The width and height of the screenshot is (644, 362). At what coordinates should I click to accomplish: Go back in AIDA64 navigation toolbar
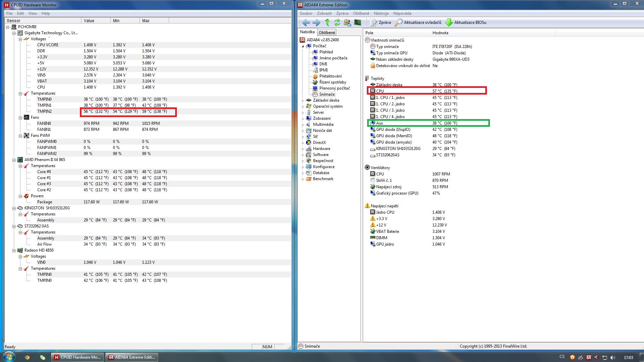[306, 22]
